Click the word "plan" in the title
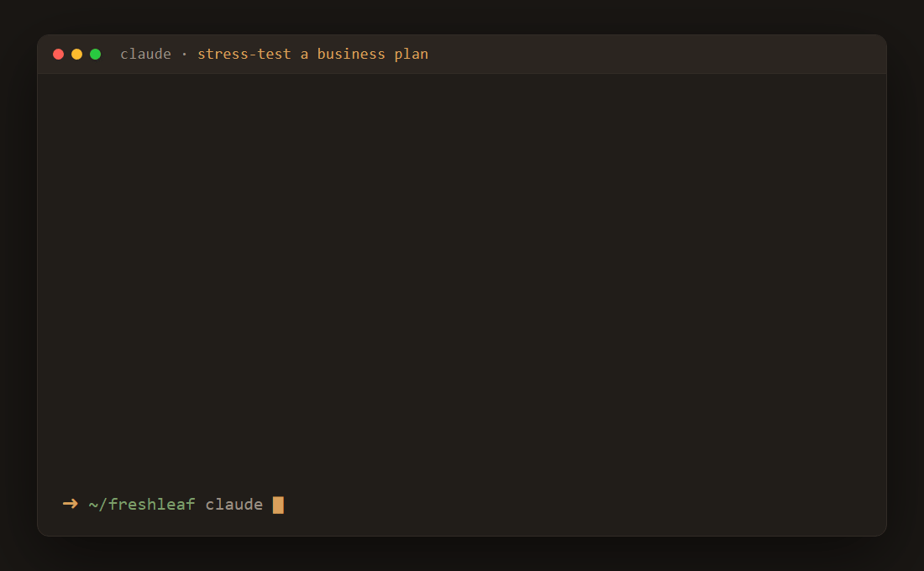This screenshot has width=924, height=571. 412,55
